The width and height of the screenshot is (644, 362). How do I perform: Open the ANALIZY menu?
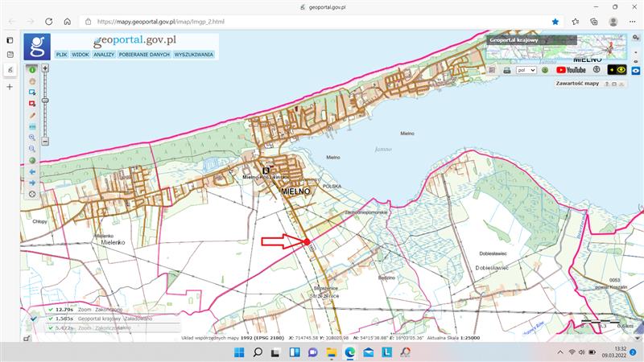pyautogui.click(x=103, y=55)
